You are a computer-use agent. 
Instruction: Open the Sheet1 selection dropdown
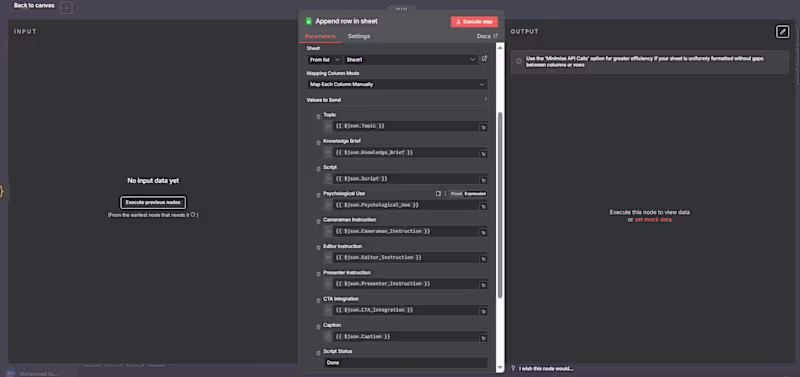tap(411, 60)
